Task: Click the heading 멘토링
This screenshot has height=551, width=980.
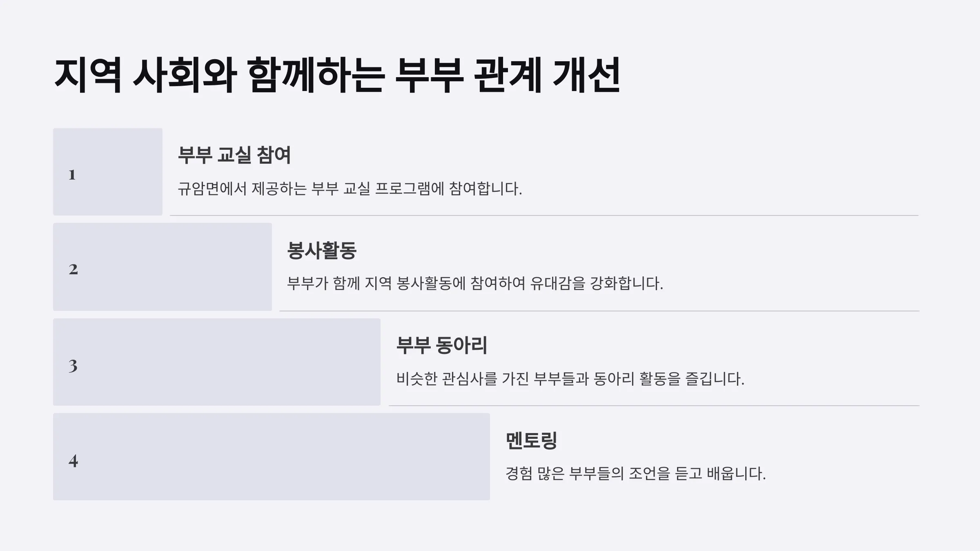Action: pyautogui.click(x=531, y=440)
